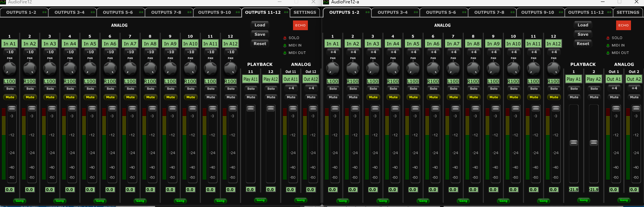Screen dimensions: 644x207
Task: Toggle Gang for channels 3-4 in AudioFire12-a
Action: (x=383, y=201)
